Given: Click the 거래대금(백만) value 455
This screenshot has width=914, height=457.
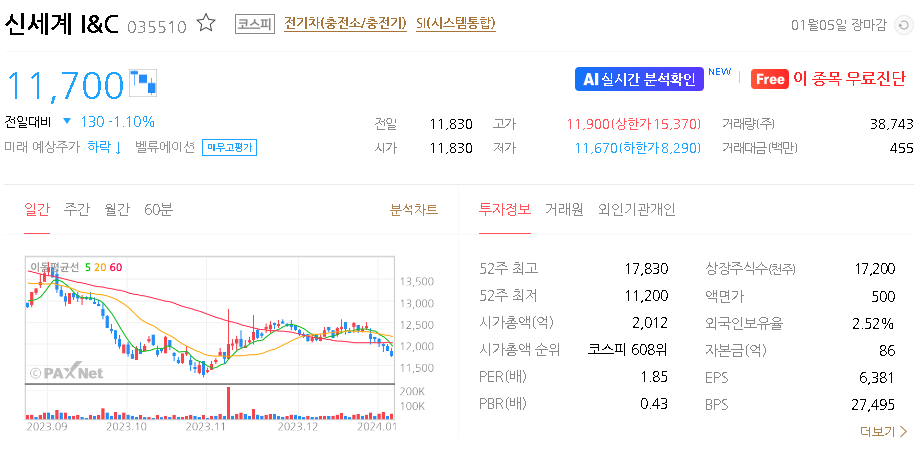Looking at the screenshot, I should pos(902,148).
